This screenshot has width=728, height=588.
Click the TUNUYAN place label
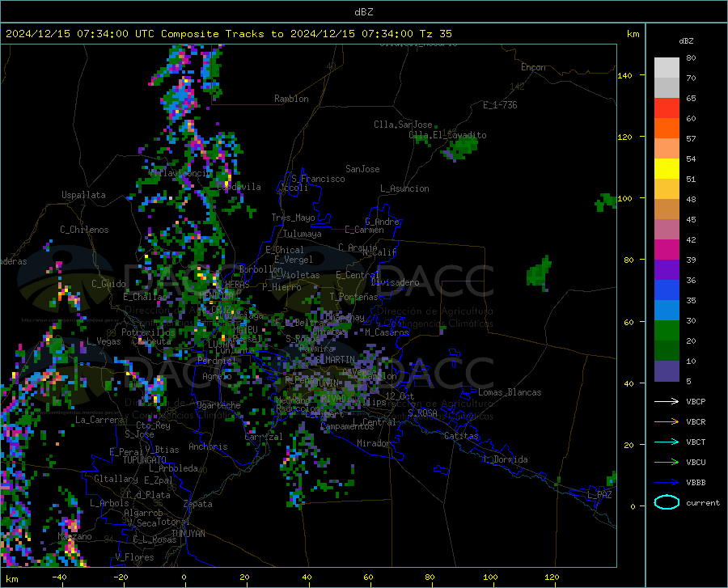(x=188, y=534)
